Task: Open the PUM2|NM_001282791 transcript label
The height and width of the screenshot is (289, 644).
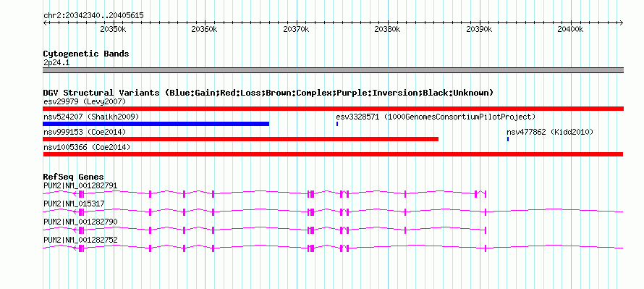Action: coord(80,186)
